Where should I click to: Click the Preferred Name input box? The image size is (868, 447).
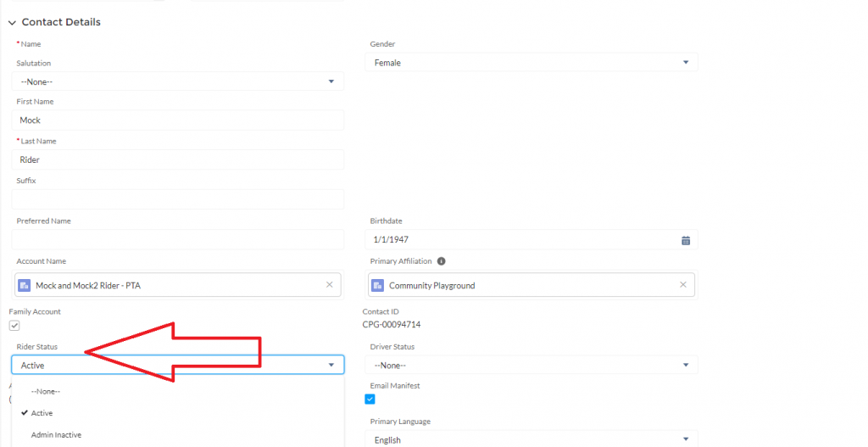(x=177, y=239)
